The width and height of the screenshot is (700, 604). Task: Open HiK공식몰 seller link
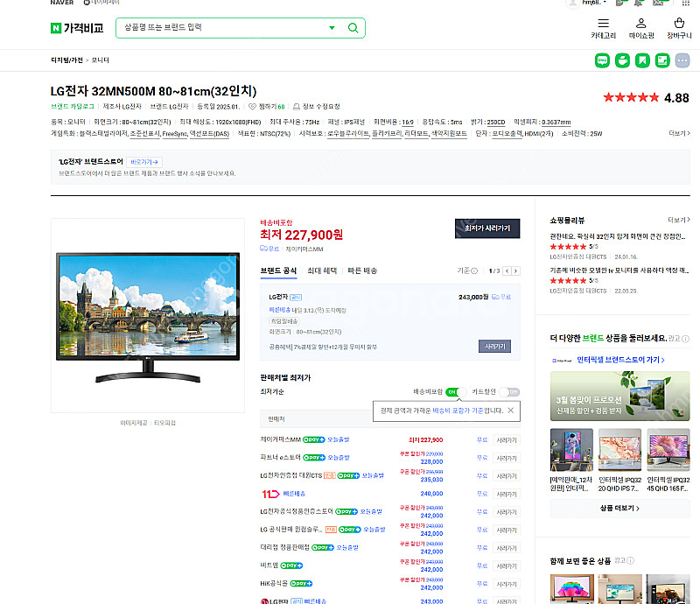tap(274, 584)
